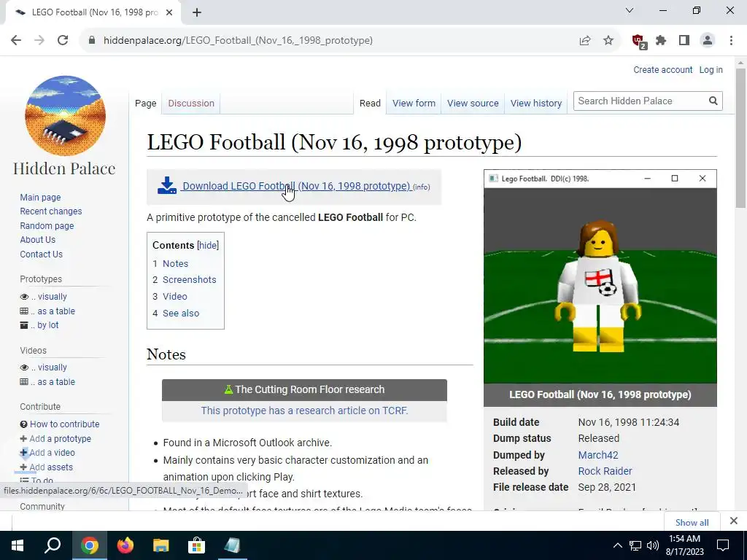747x560 pixels.
Task: Click the browser back arrow
Action: [16, 41]
